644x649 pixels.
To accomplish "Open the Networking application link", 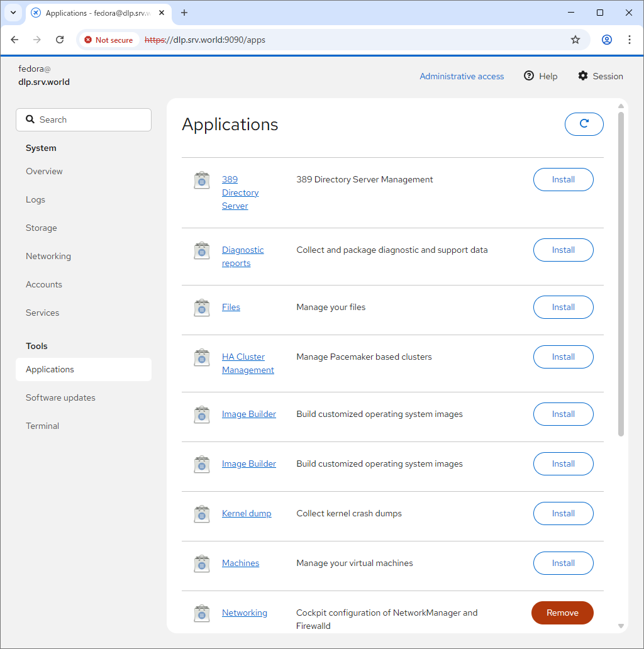I will [x=245, y=613].
